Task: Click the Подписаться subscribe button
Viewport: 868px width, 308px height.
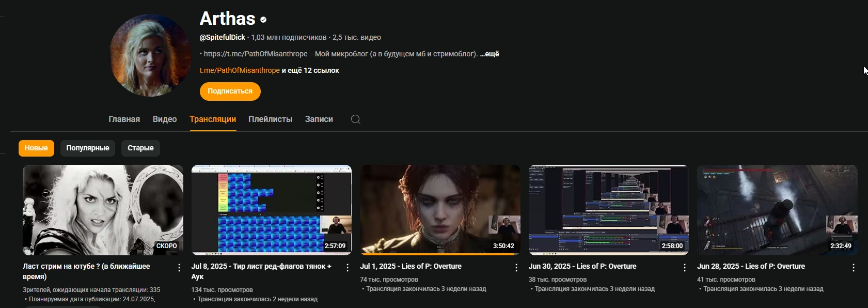Action: [230, 91]
